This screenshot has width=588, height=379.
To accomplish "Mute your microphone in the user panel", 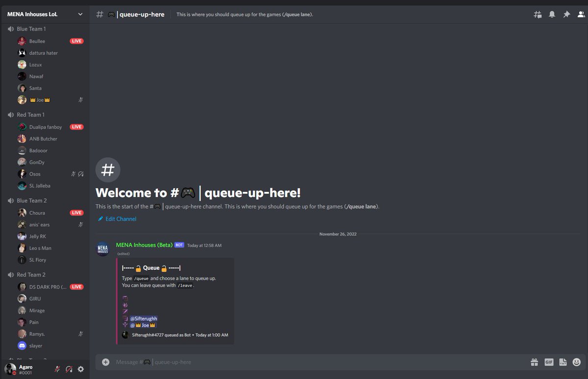I will pos(57,369).
